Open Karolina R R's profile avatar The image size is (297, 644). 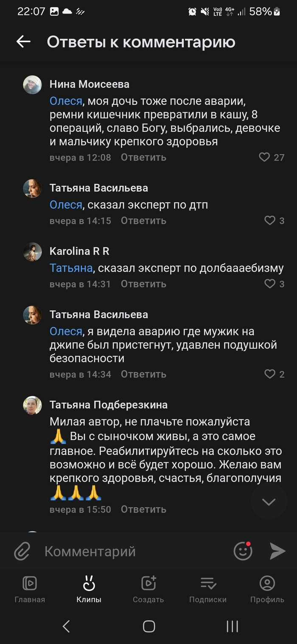(32, 252)
